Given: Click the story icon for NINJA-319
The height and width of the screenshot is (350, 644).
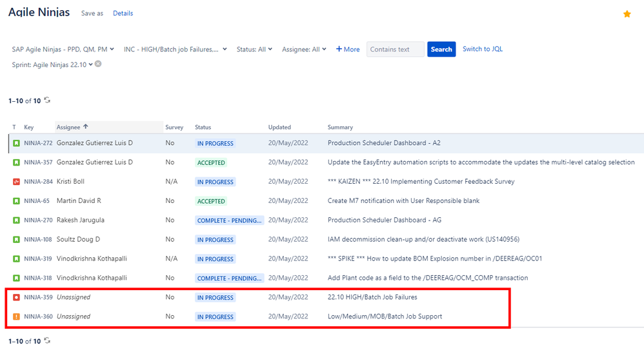Looking at the screenshot, I should point(16,259).
